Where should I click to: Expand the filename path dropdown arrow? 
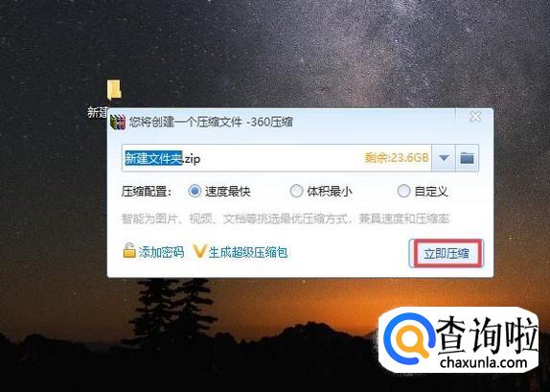coord(444,158)
